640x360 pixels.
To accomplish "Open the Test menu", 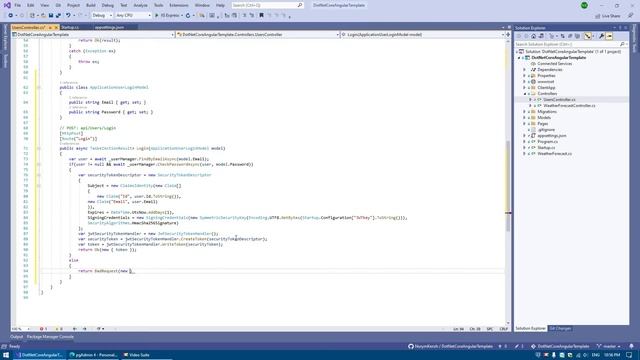I will click(x=124, y=5).
